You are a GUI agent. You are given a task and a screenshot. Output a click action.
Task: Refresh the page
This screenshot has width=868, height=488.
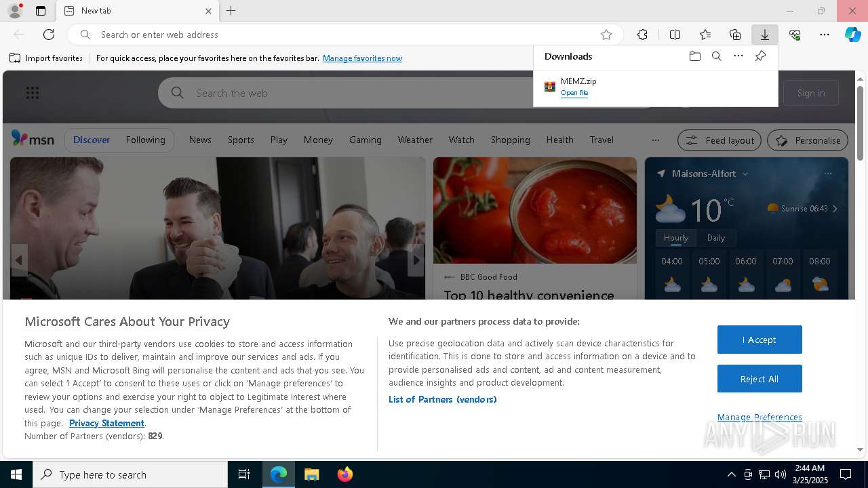[x=49, y=35]
